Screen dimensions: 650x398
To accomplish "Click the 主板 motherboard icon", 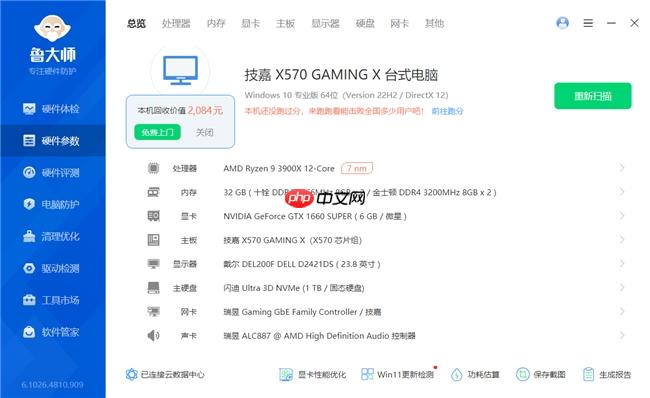I will [153, 240].
